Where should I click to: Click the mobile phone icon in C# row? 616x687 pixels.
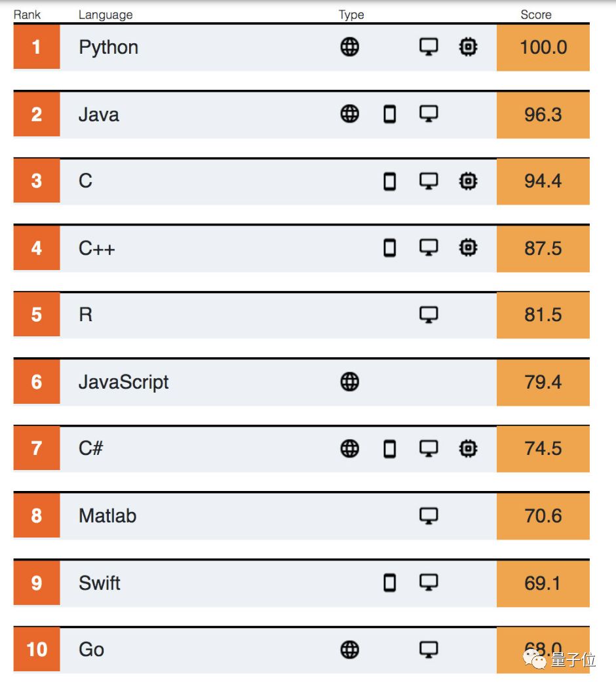[389, 448]
